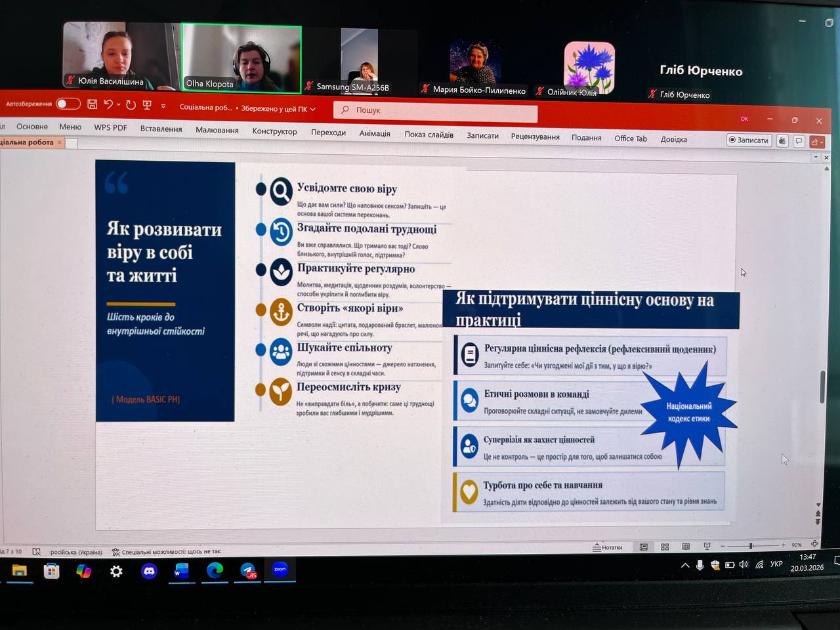Click the Redo icon in title bar

point(131,105)
